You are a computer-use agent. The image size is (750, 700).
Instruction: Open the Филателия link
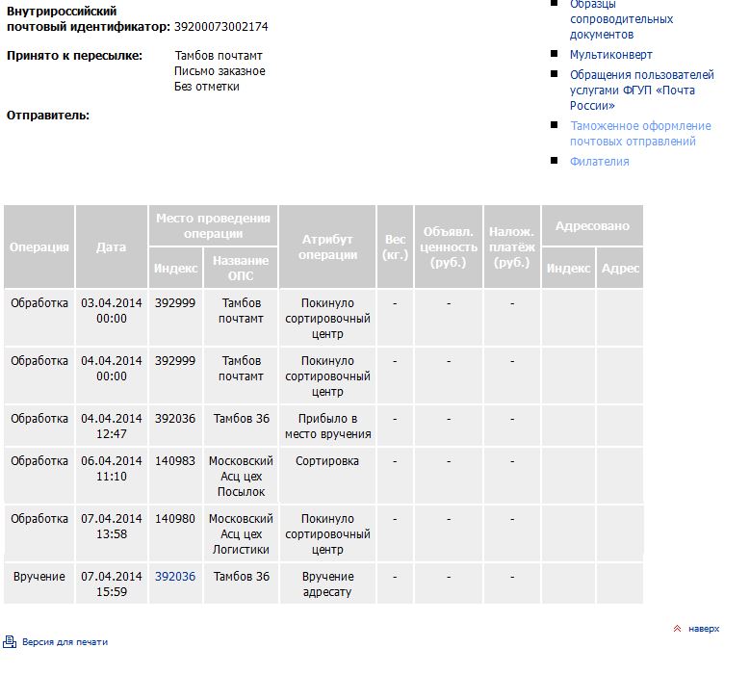(600, 162)
